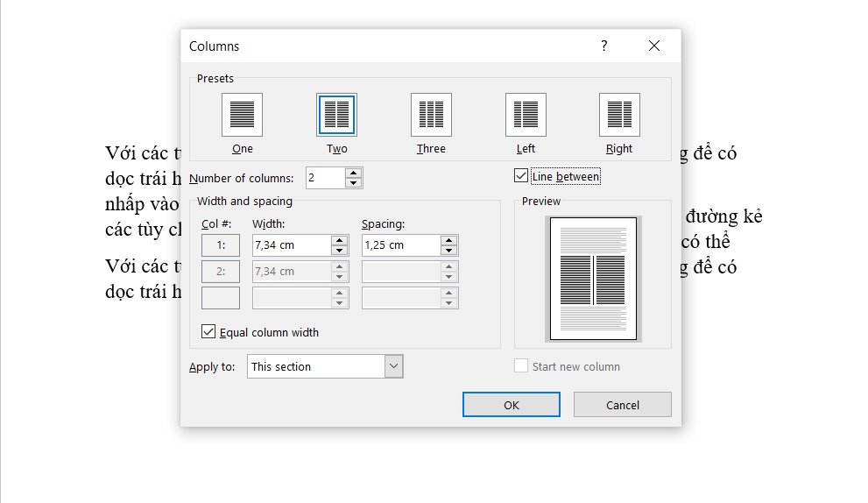Increase column 1 Width with up arrow

(339, 240)
